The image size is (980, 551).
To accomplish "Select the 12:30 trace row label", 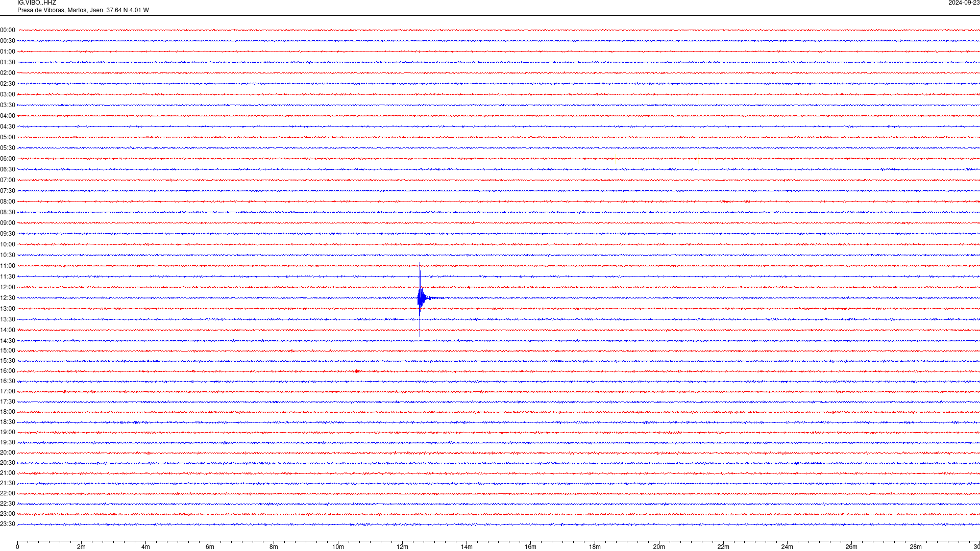I will point(8,298).
